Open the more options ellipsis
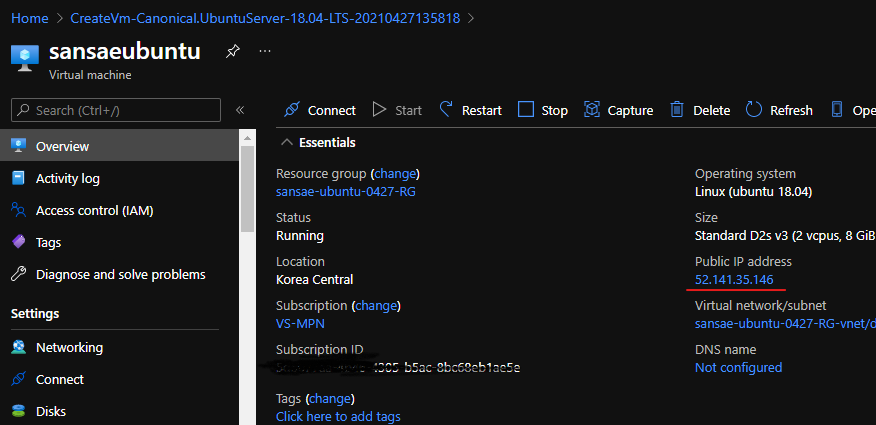Viewport: 876px width, 425px height. tap(265, 51)
